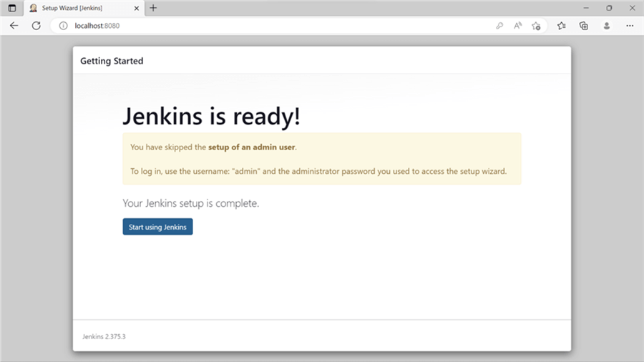Click the Start using Jenkins button
Screen dimensions: 644x362
point(157,227)
